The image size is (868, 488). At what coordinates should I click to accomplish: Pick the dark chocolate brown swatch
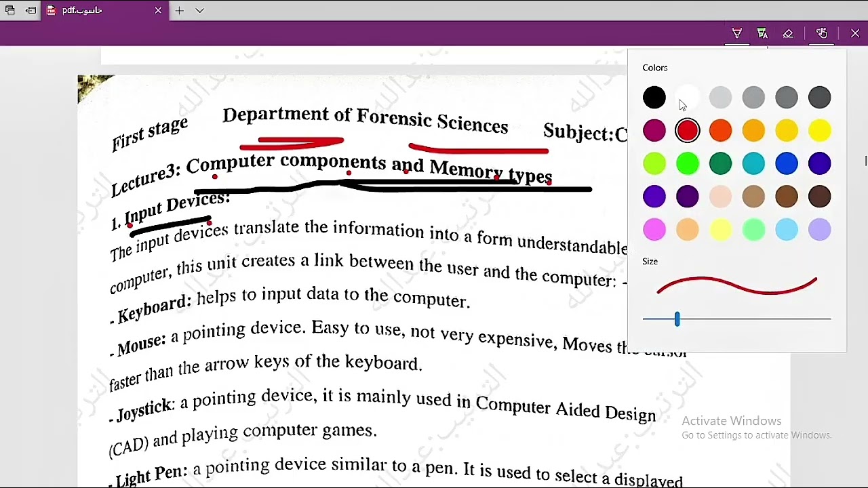[x=820, y=197]
